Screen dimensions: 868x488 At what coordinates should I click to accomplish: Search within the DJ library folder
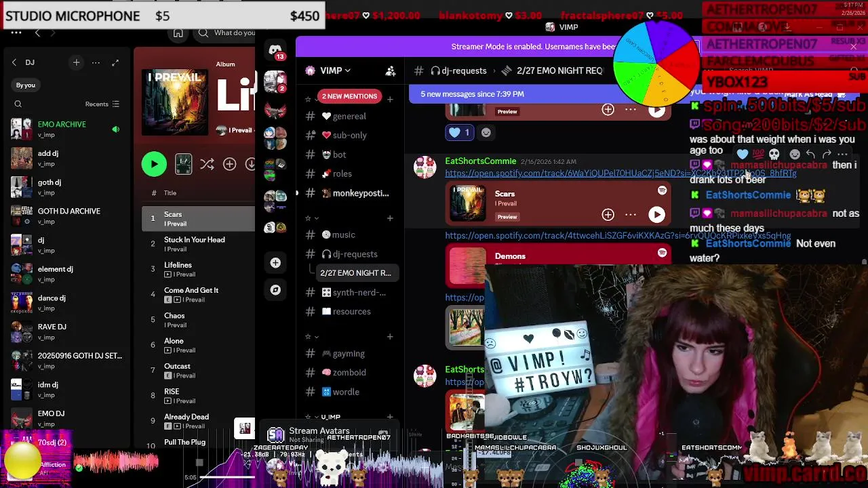click(x=18, y=104)
